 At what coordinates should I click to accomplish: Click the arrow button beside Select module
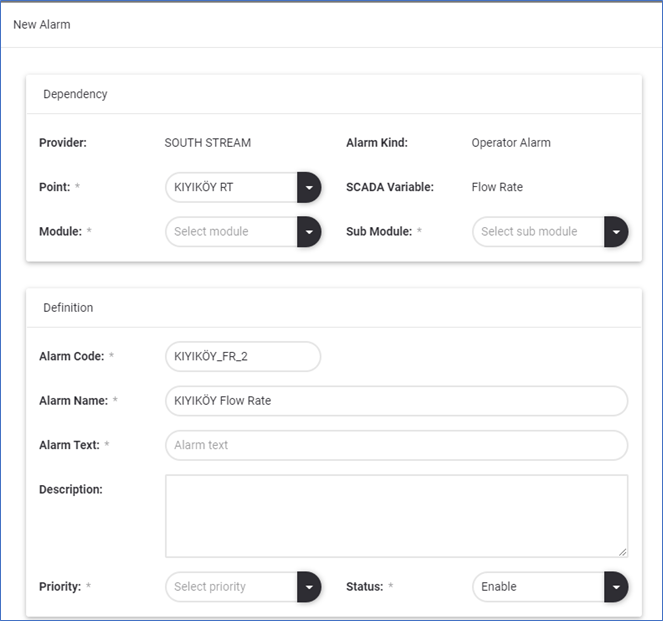(x=309, y=232)
